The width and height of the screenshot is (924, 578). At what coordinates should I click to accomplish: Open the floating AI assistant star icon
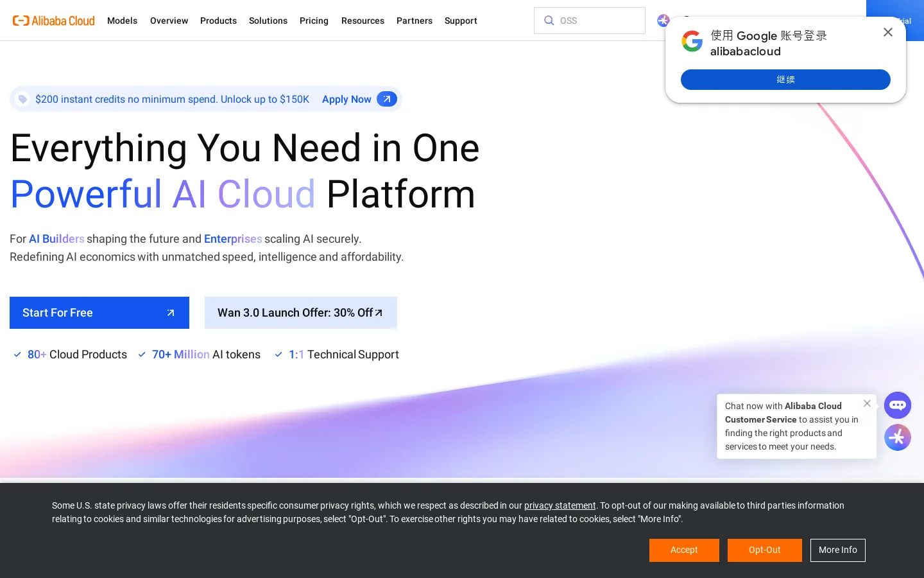[898, 437]
